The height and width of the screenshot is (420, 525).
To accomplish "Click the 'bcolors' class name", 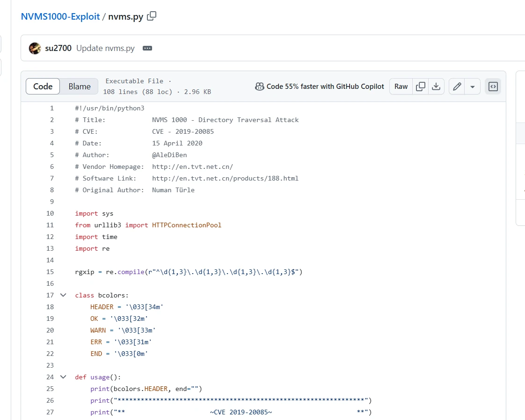I will click(x=111, y=296).
